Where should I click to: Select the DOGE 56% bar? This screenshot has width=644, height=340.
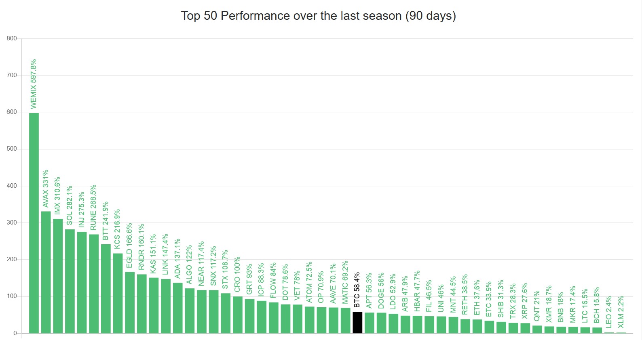(381, 323)
